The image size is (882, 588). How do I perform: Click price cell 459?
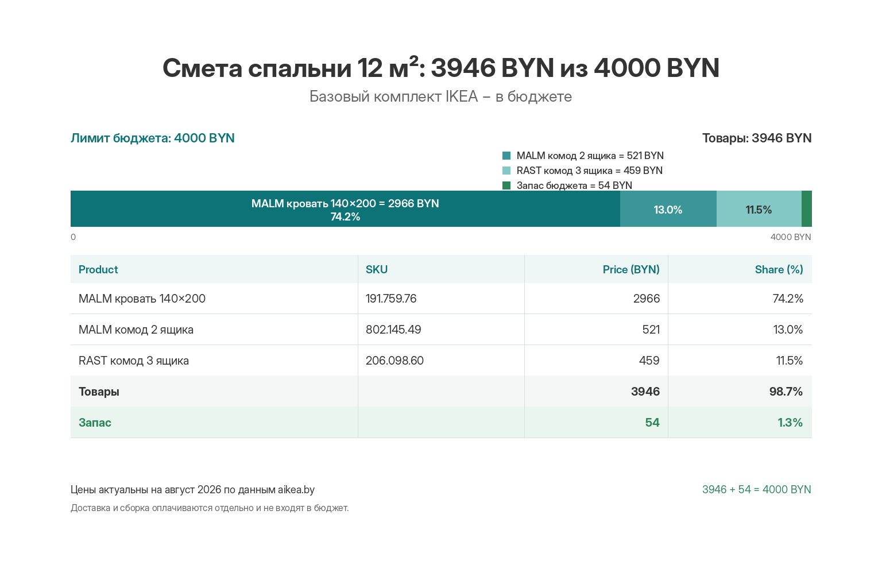[596, 361]
